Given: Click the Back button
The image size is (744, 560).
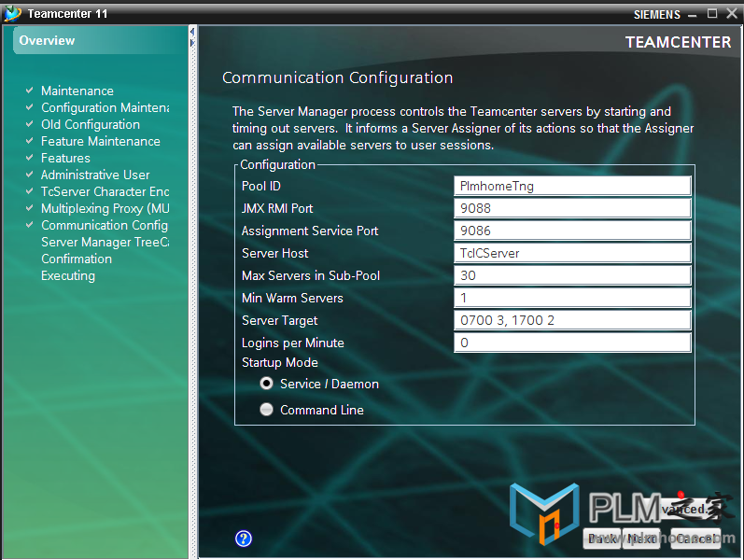Looking at the screenshot, I should (x=602, y=539).
